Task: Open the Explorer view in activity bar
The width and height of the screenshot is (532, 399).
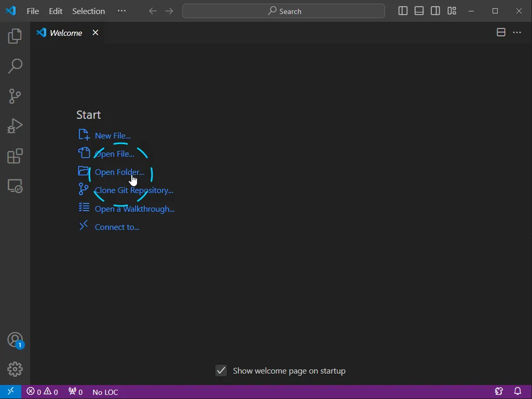Action: pos(15,36)
